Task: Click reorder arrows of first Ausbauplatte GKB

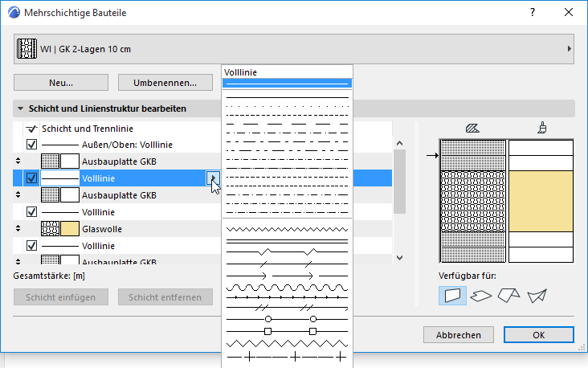Action: pyautogui.click(x=18, y=162)
